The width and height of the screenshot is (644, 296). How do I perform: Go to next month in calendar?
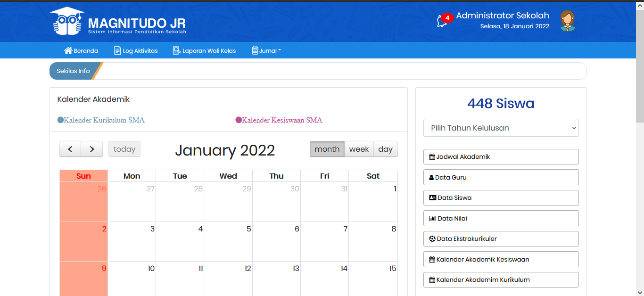91,149
